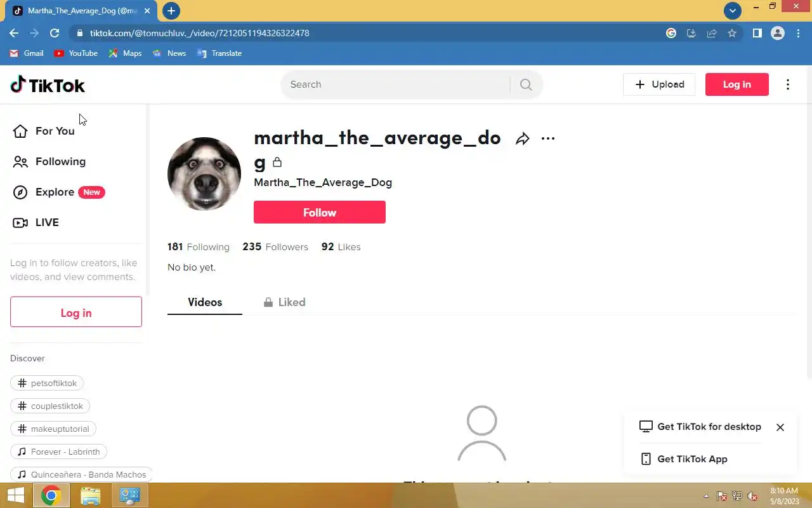The height and width of the screenshot is (508, 812).
Task: Go back in browser history
Action: [14, 33]
